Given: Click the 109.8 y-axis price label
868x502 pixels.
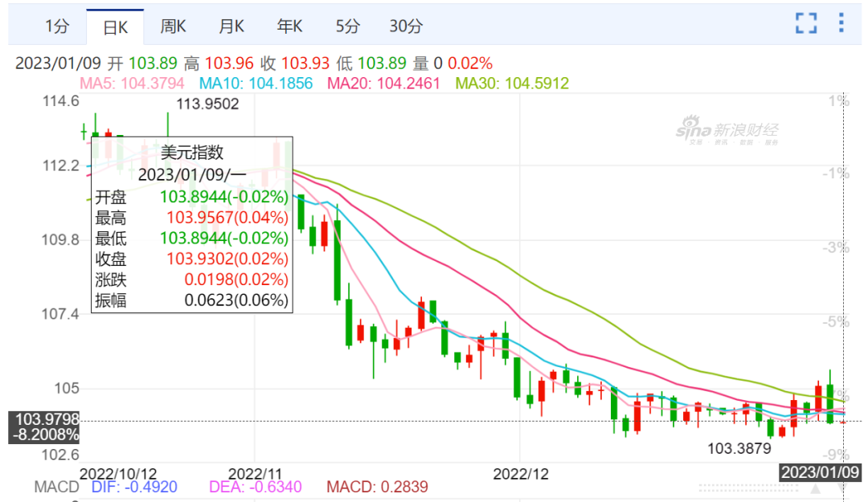Looking at the screenshot, I should pos(60,239).
